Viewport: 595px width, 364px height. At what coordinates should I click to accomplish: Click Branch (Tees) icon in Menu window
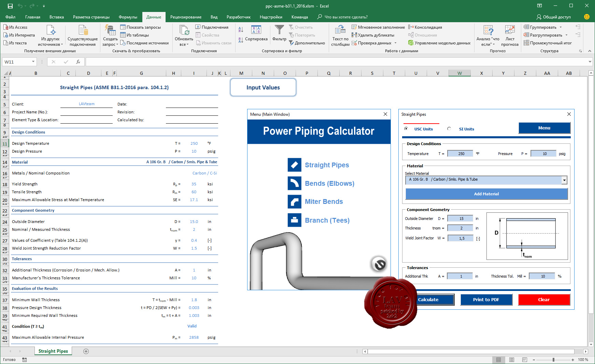coord(294,220)
